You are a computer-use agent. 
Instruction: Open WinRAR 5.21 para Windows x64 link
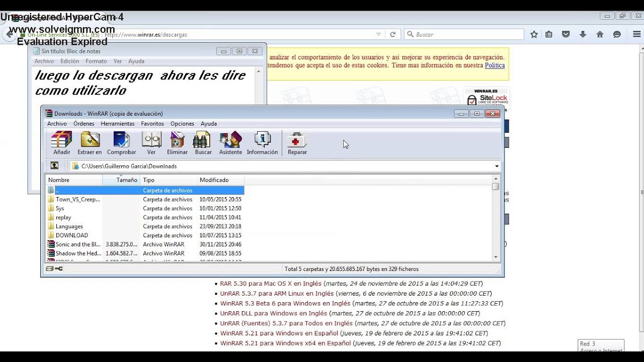(x=285, y=343)
